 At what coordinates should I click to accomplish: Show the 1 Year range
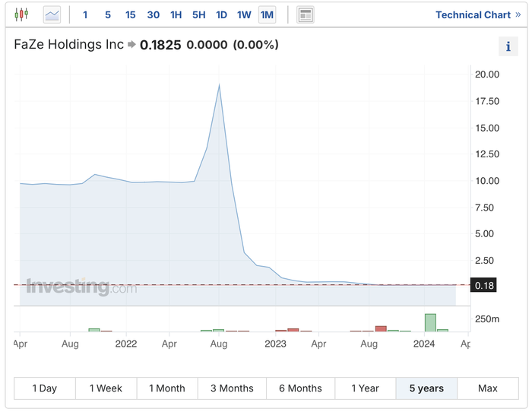(x=365, y=388)
